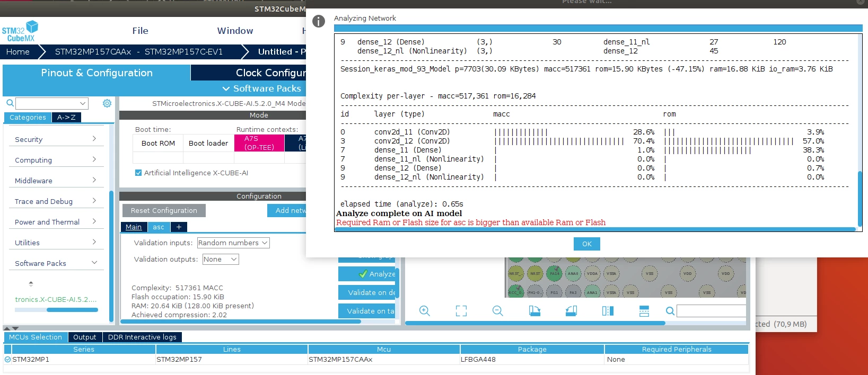868x375 pixels.
Task: Click the sort arrows above the X-CUBE-AI entry
Action: tap(31, 283)
